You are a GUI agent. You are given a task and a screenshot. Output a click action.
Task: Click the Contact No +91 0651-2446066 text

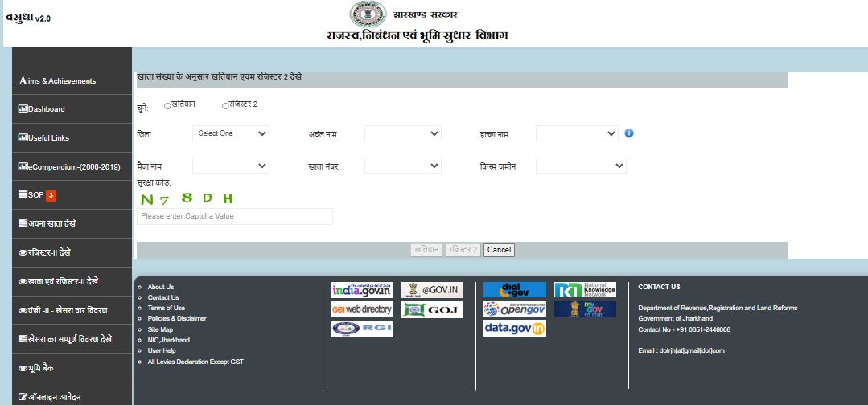685,329
